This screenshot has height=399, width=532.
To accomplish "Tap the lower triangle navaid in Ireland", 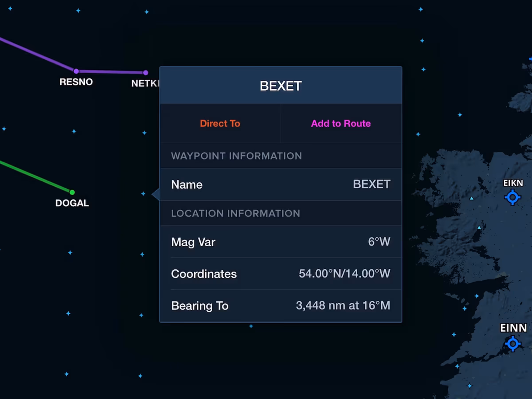I will click(479, 227).
